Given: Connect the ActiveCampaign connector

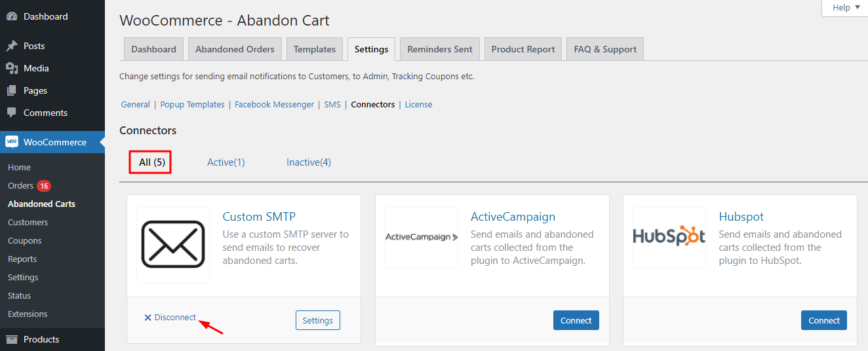Looking at the screenshot, I should pos(576,320).
